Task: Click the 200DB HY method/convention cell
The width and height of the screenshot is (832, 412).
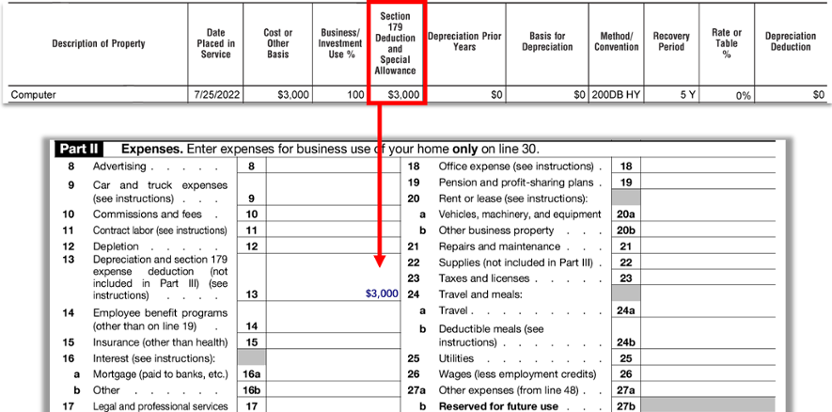Action: [616, 95]
